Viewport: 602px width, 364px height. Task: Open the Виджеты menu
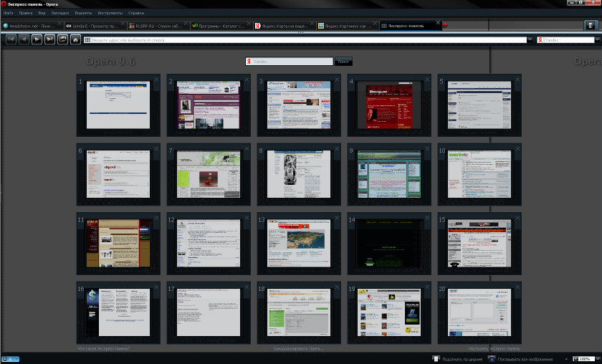pyautogui.click(x=83, y=13)
